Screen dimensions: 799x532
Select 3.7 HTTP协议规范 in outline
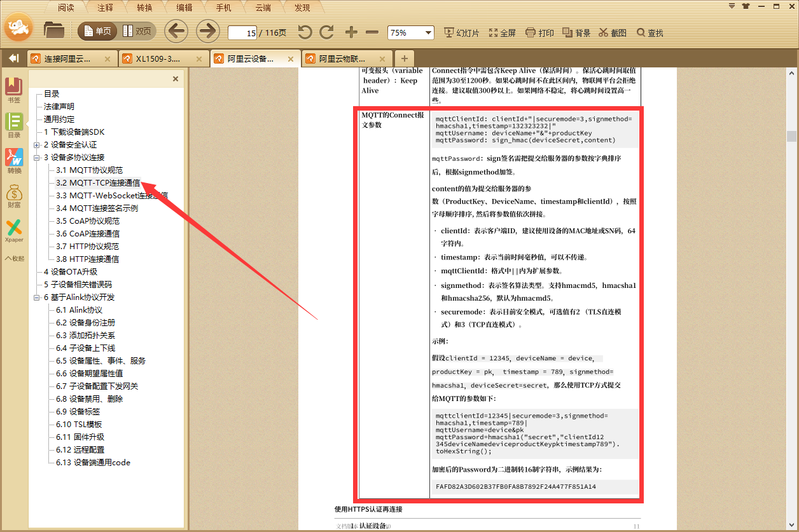tap(87, 247)
